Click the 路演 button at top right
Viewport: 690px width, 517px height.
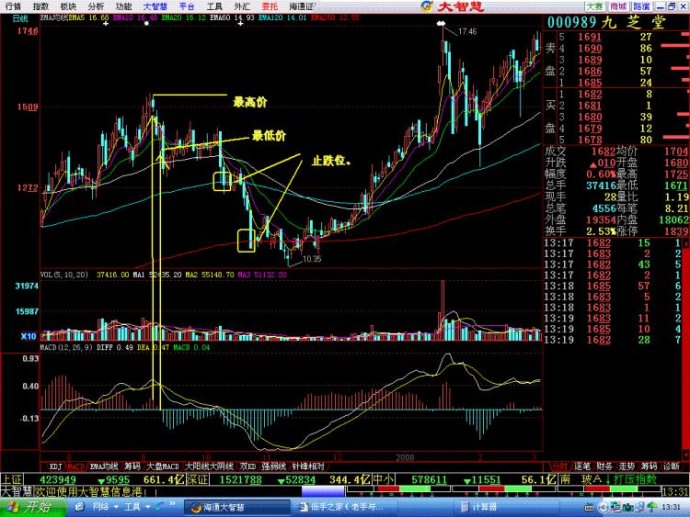point(642,7)
